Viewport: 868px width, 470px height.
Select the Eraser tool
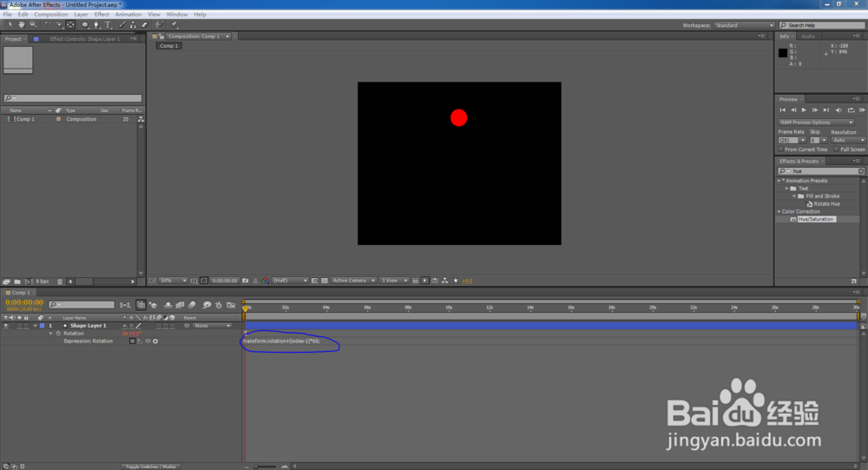point(144,25)
